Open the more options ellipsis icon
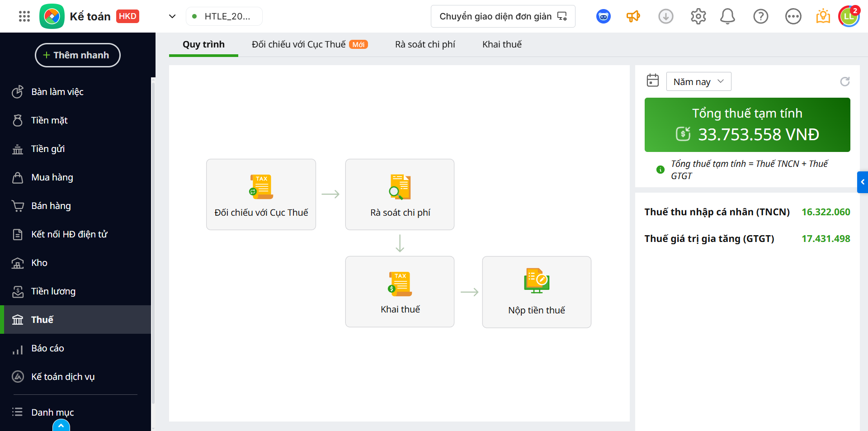The image size is (868, 431). pos(793,17)
